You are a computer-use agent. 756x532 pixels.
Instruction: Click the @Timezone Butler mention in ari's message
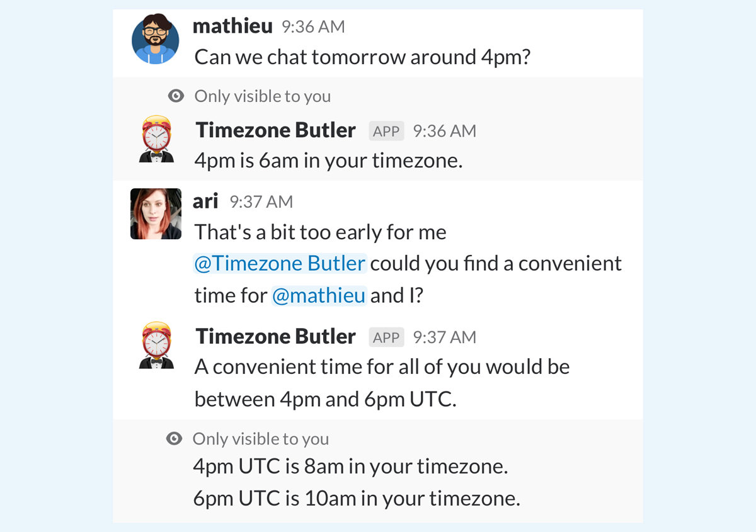[x=280, y=263]
